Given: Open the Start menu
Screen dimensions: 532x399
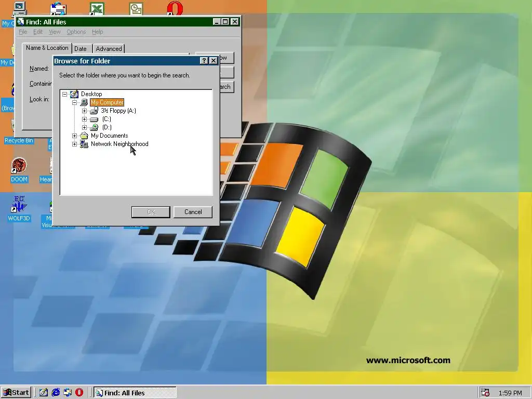Looking at the screenshot, I should tap(16, 393).
